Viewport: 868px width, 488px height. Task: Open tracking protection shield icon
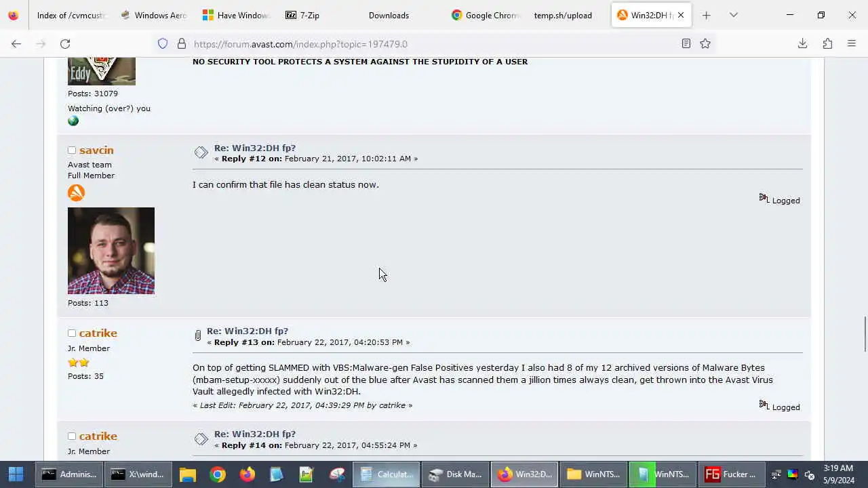tap(163, 43)
